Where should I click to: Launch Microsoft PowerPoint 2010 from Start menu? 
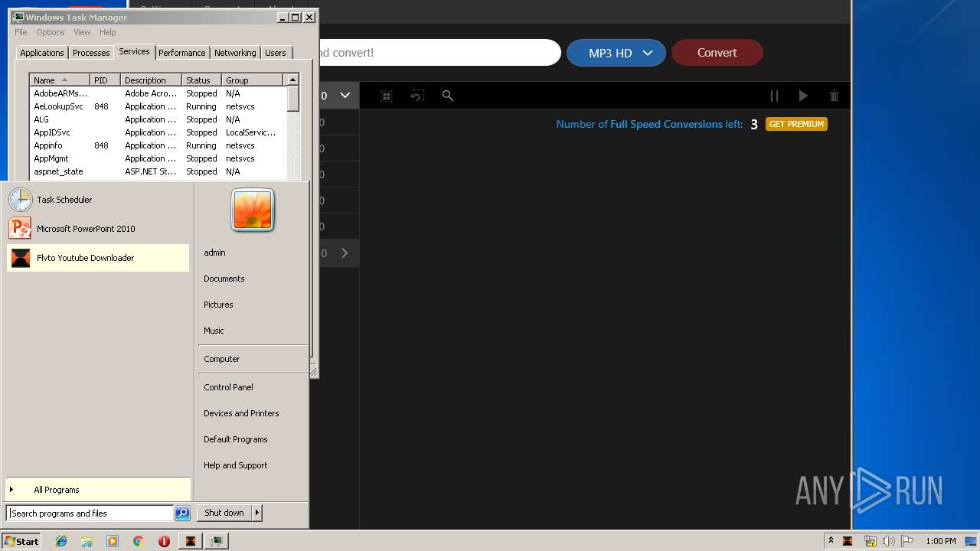point(97,229)
